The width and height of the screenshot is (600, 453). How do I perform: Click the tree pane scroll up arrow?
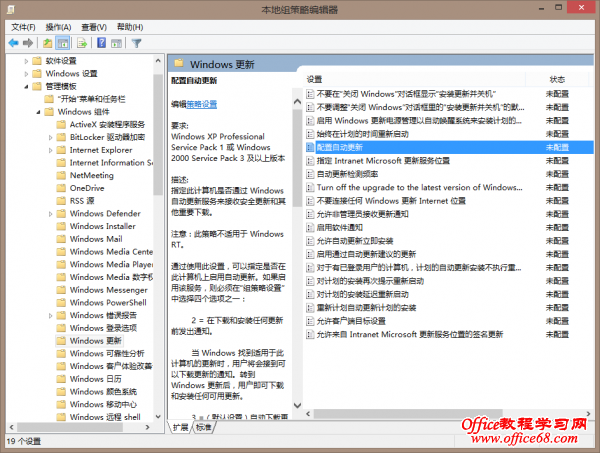click(158, 60)
